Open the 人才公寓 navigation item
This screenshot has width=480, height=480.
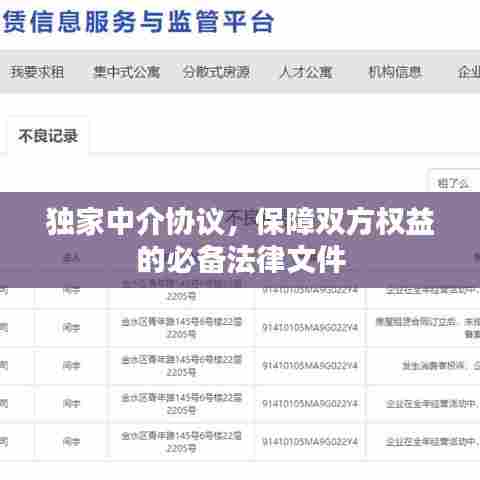pyautogui.click(x=306, y=72)
